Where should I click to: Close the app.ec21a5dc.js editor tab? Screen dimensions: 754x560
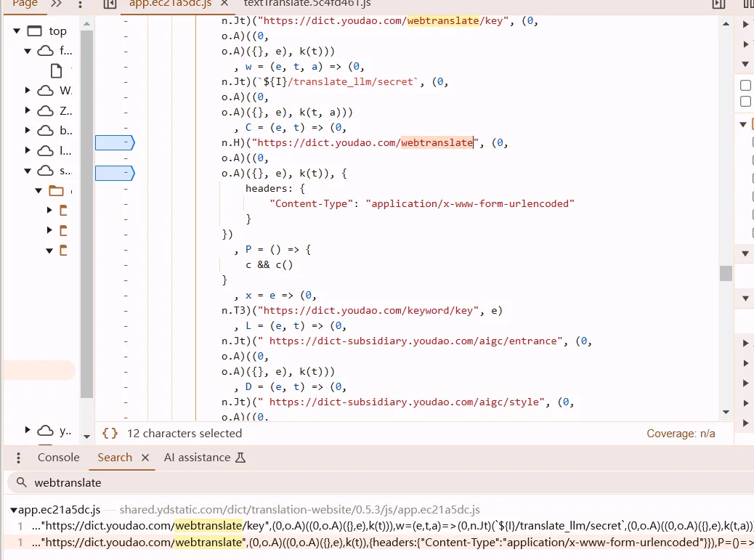[224, 4]
